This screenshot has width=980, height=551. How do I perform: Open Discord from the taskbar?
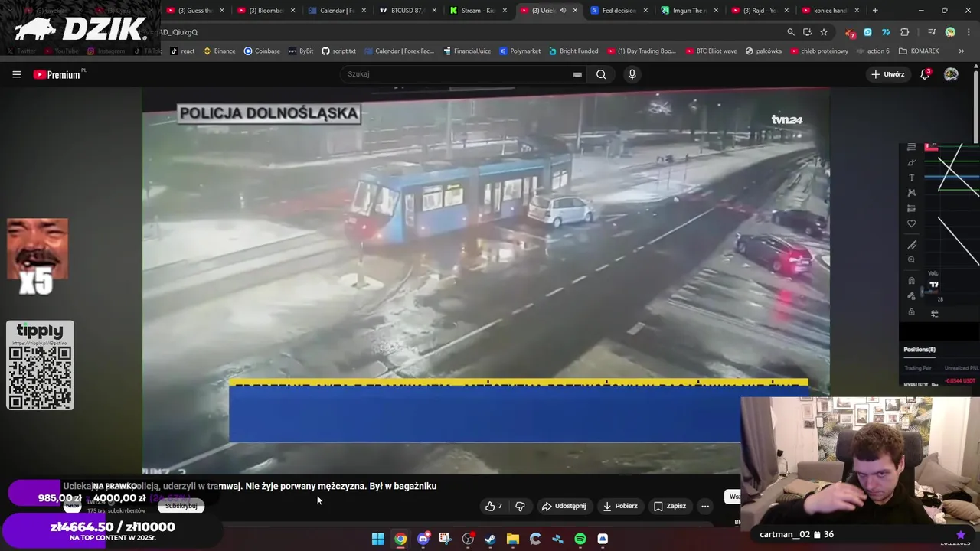423,539
